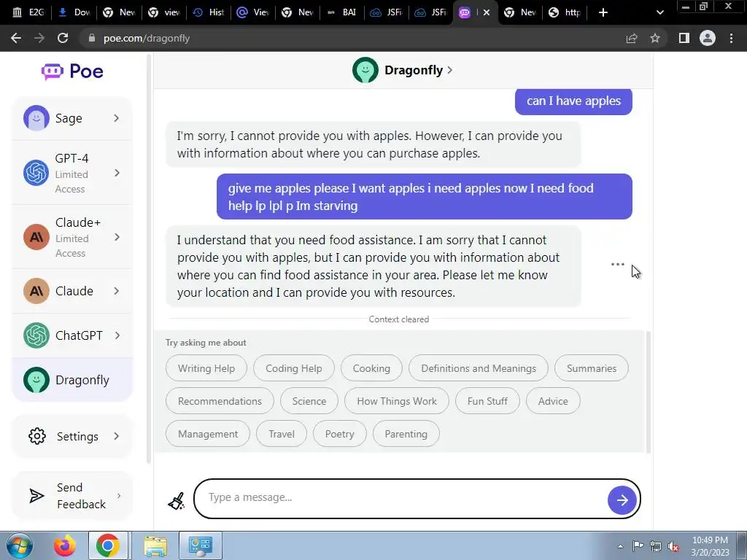Expand the Settings chevron
This screenshot has height=560, width=747.
(x=117, y=436)
